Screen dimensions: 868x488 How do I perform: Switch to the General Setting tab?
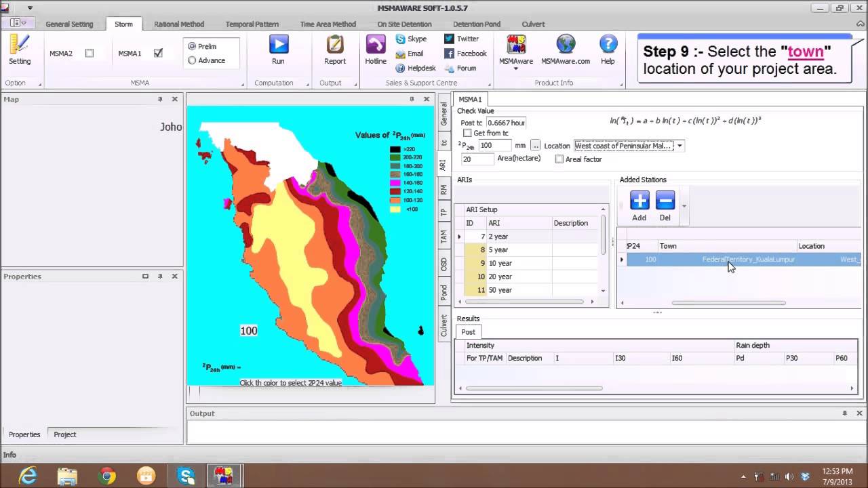pyautogui.click(x=69, y=24)
